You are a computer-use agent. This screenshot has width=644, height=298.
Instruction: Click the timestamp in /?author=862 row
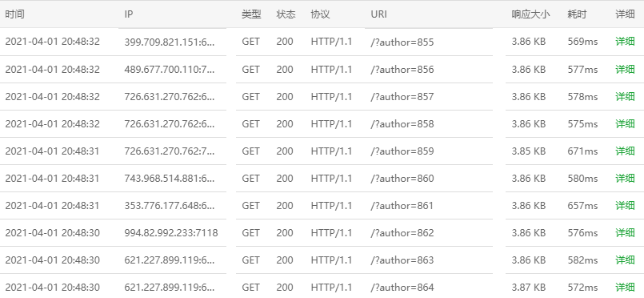point(52,232)
